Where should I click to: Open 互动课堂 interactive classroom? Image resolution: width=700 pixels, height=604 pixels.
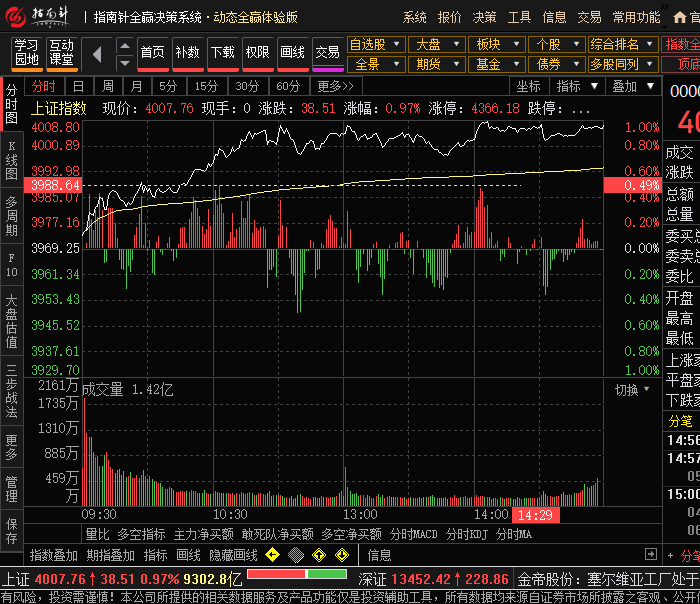pos(62,53)
